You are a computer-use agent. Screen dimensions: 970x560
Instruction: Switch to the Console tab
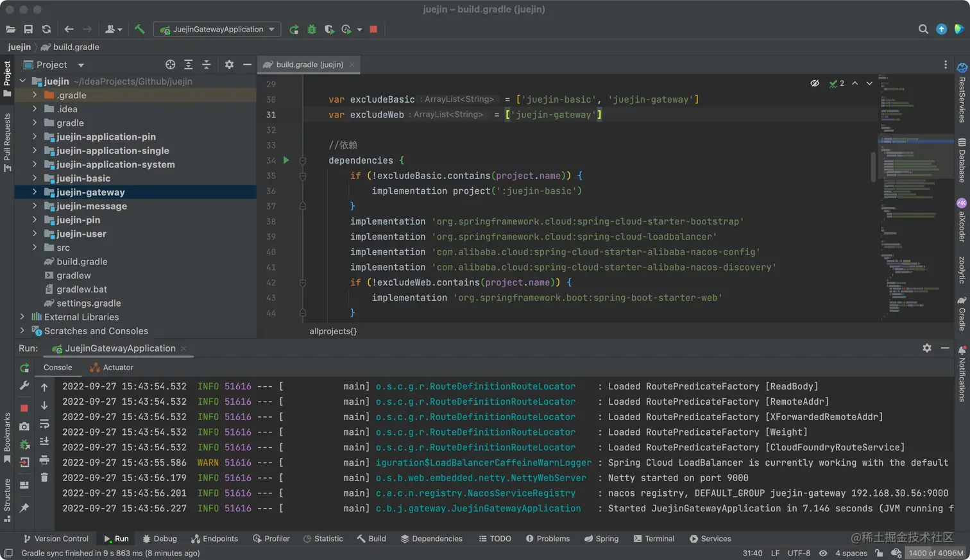coord(58,368)
